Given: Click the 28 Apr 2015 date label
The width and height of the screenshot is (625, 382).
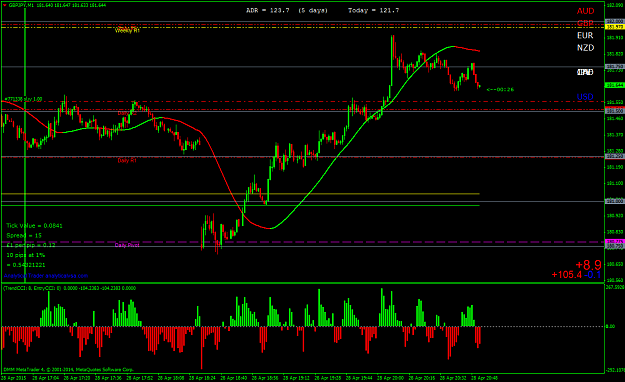Looking at the screenshot, I should [14, 378].
